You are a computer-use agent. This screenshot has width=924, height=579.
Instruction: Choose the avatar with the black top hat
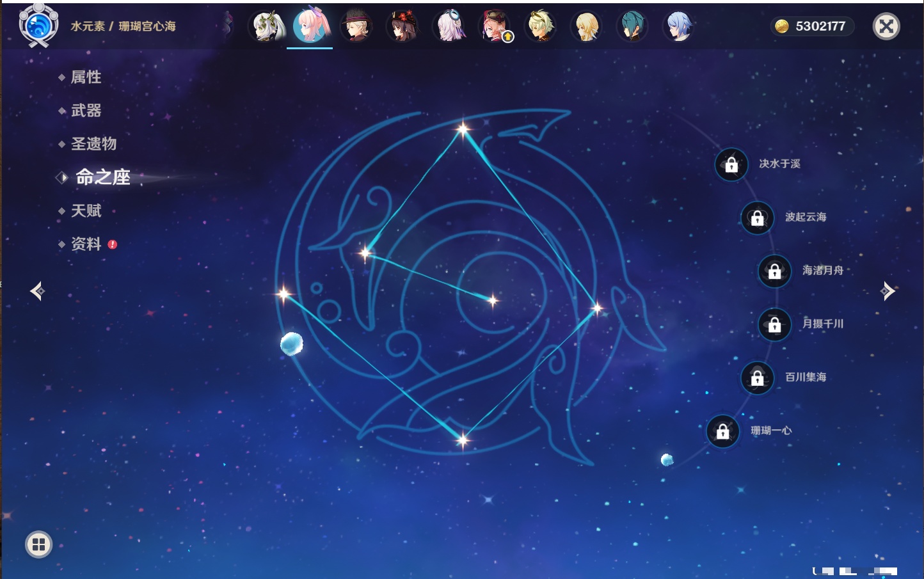[356, 27]
